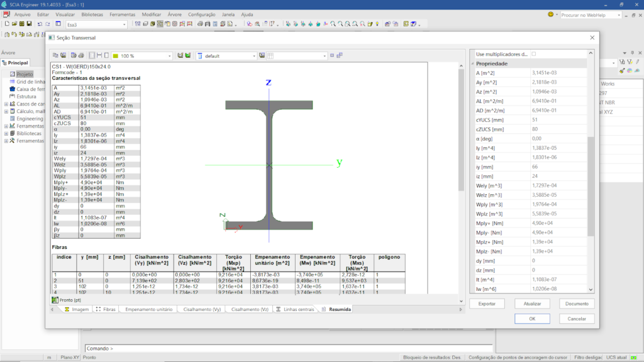Screen dimensions: 644x362
Task: Click the smiley feedback icon
Action: (551, 14)
